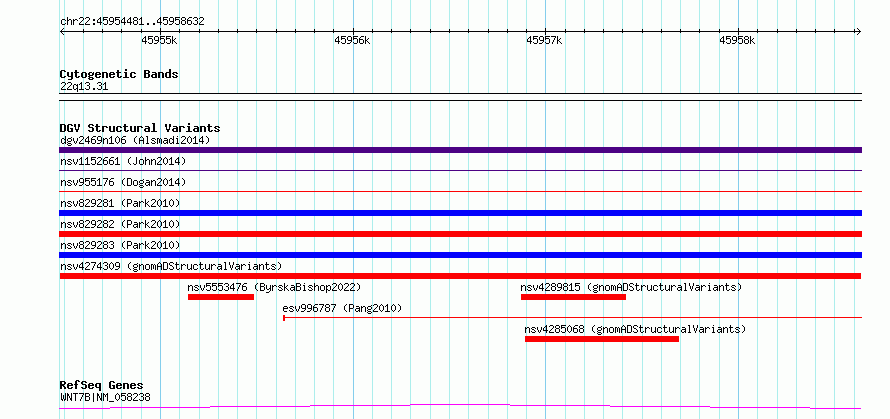The image size is (890, 419).
Task: Select the red bar under nsv829282
Action: pyautogui.click(x=460, y=234)
